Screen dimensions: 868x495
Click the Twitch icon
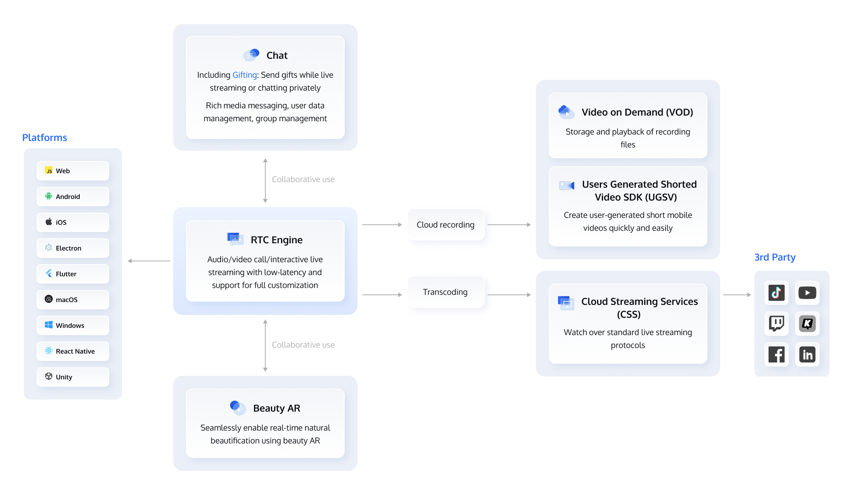[x=776, y=323]
